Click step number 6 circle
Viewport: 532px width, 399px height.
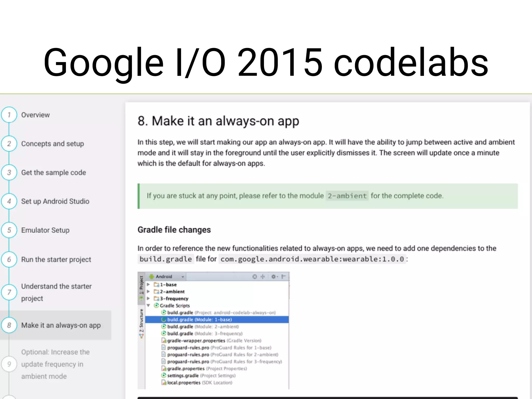[x=9, y=259]
